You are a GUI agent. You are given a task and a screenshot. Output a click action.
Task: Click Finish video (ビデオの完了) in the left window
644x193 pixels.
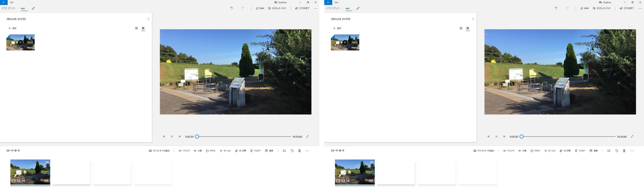[x=302, y=8]
